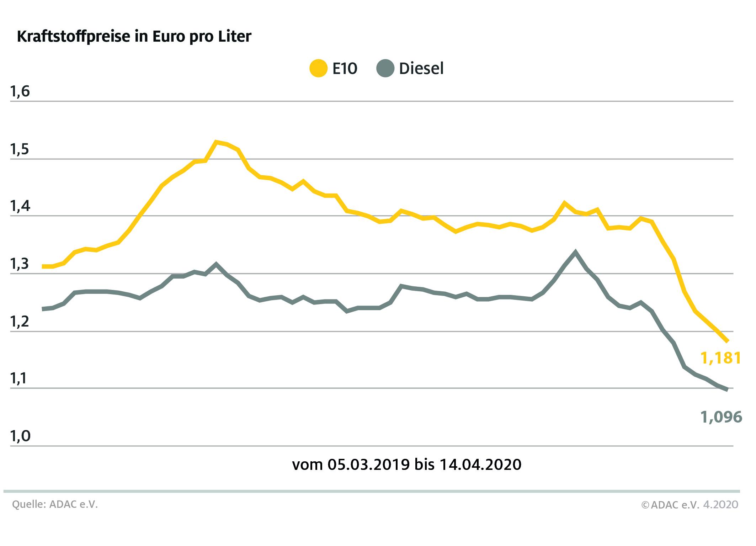Click the highest peak of the Diesel line

coord(575,252)
